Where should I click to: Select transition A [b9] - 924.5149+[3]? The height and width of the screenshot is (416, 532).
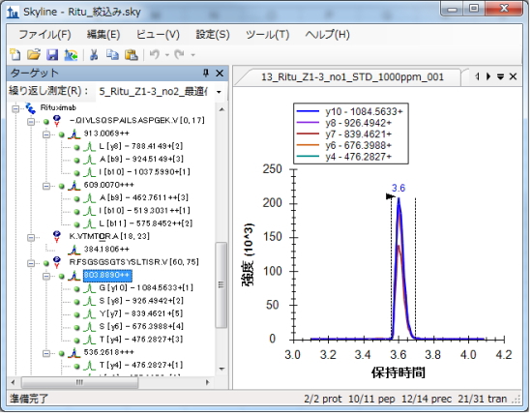click(141, 159)
